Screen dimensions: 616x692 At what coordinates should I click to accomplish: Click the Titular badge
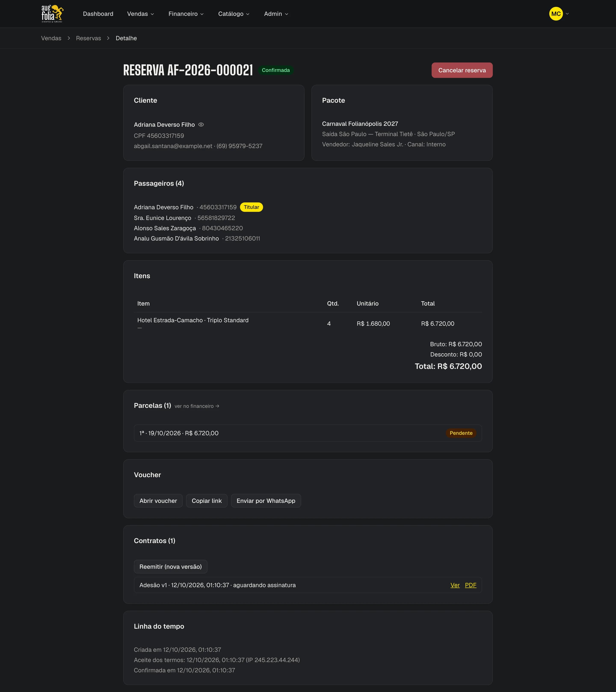pyautogui.click(x=252, y=207)
